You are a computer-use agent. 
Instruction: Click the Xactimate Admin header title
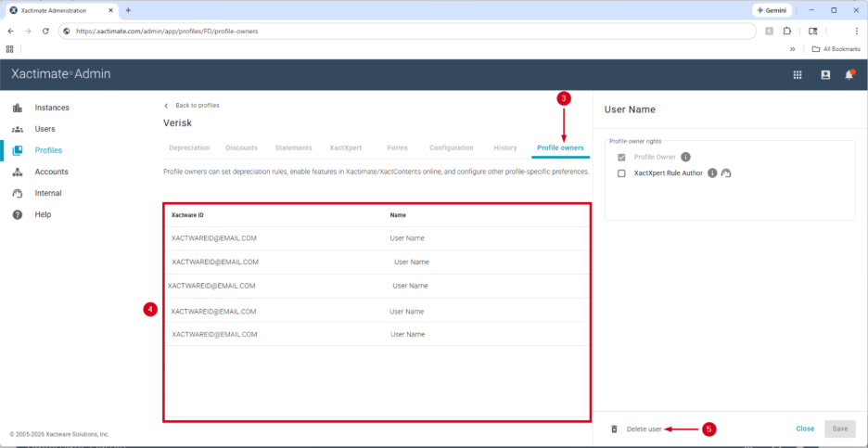click(61, 74)
